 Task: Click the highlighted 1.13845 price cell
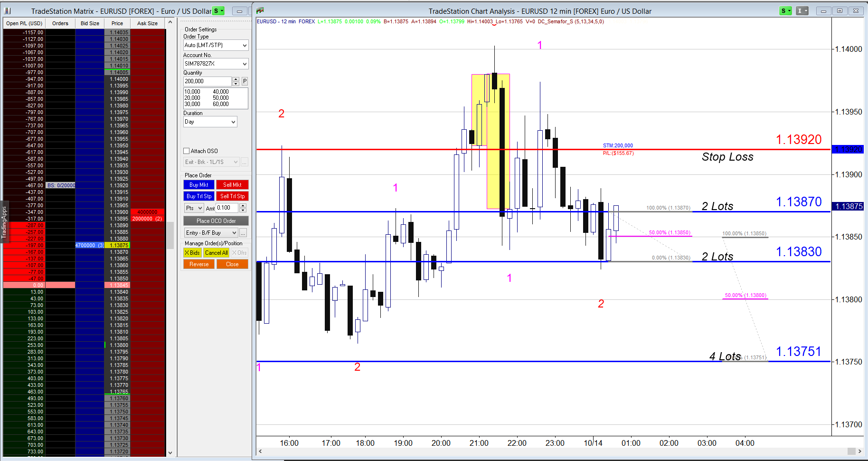click(117, 285)
